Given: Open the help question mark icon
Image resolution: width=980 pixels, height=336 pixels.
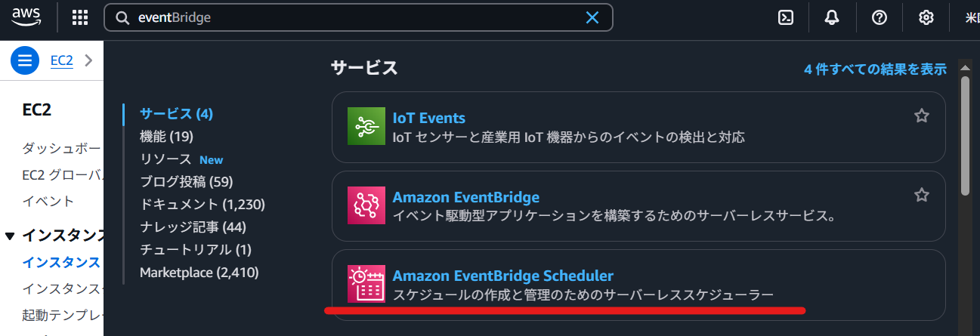Looking at the screenshot, I should click(880, 18).
